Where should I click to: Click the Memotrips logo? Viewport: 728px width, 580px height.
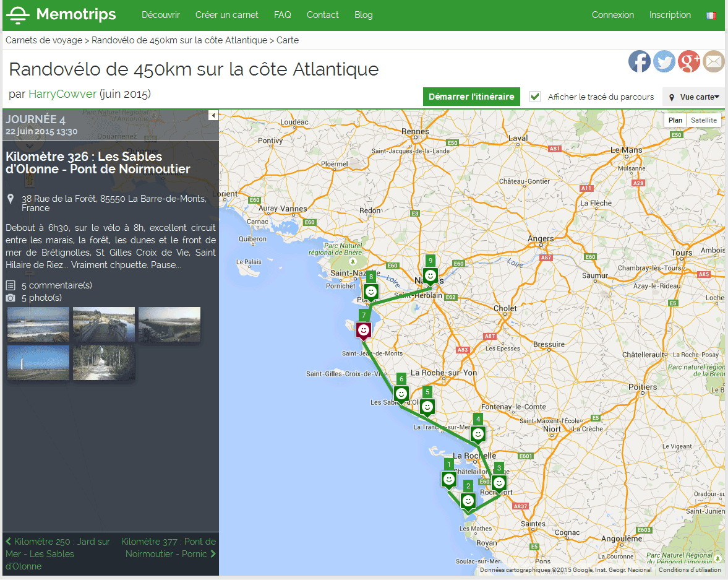tap(62, 15)
